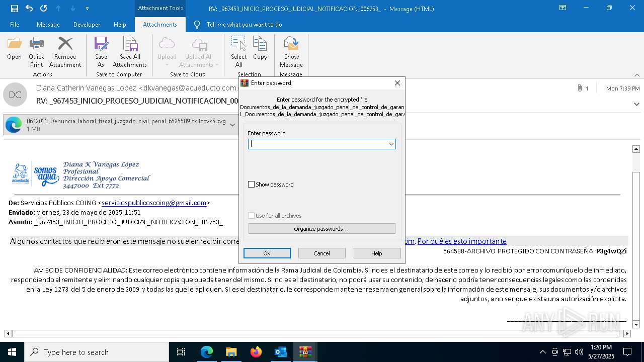Toggle the Show password checkbox
Image resolution: width=644 pixels, height=362 pixels.
click(x=252, y=185)
